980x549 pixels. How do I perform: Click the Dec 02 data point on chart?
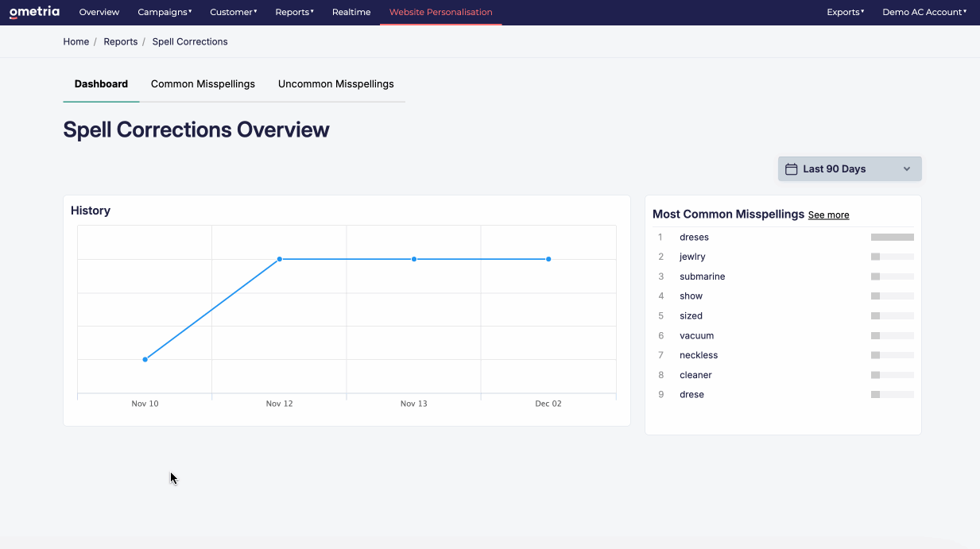[548, 259]
